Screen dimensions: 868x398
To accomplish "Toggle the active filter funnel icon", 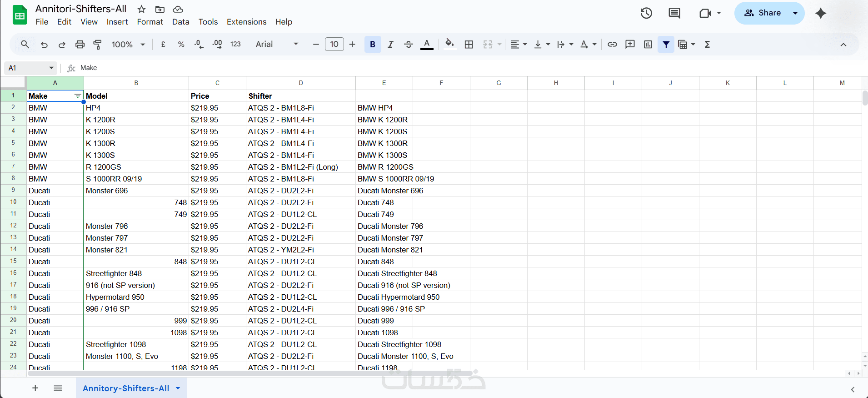I will (666, 45).
